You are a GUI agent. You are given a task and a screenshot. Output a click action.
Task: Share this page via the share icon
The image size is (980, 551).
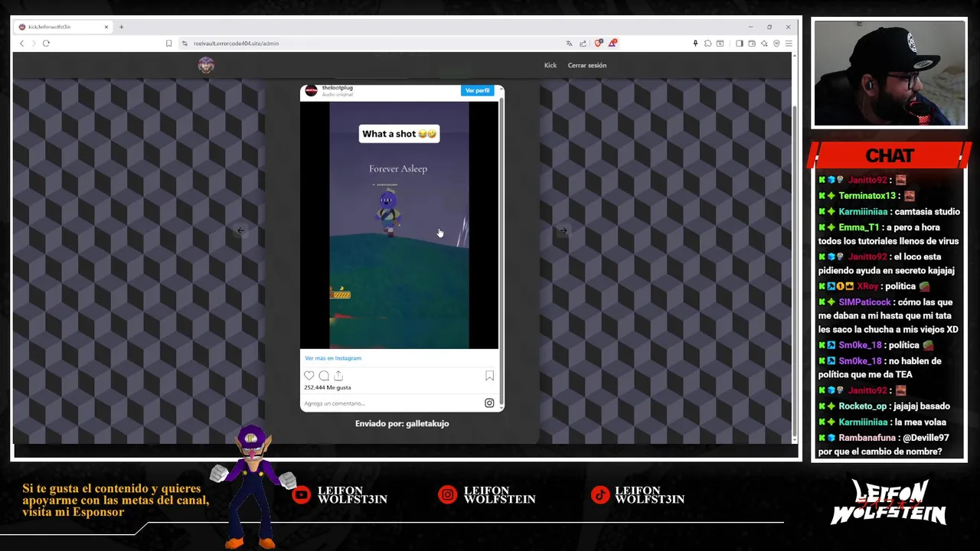click(x=583, y=43)
